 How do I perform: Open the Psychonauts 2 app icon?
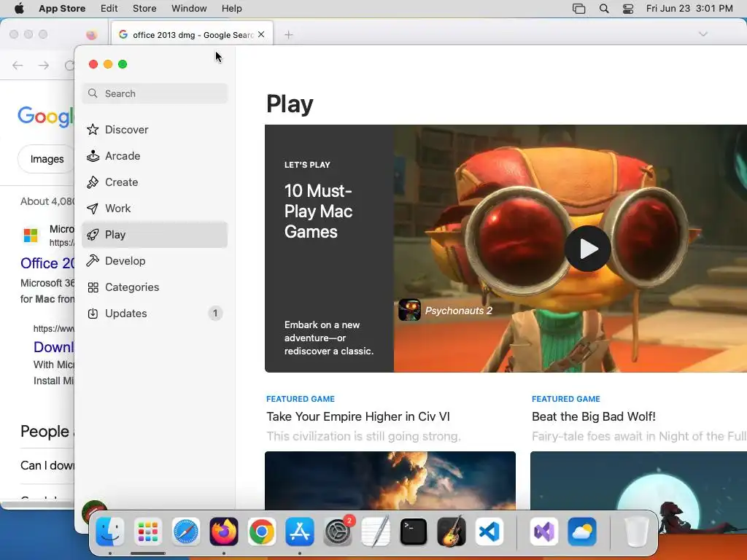[x=409, y=310]
